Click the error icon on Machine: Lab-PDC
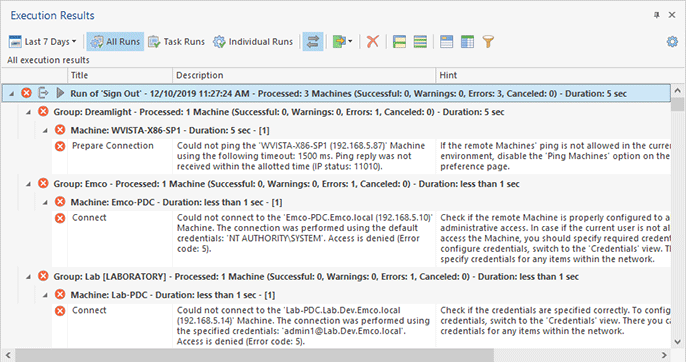The width and height of the screenshot is (686, 362). [x=60, y=295]
